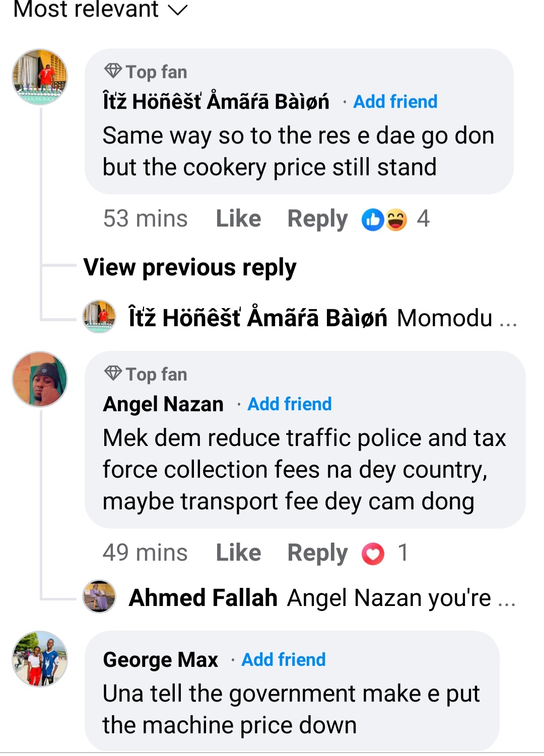Open Îtž Höñêšť Åmãŕā Bàìøń's profile picture
The height and width of the screenshot is (756, 544).
coord(40,77)
